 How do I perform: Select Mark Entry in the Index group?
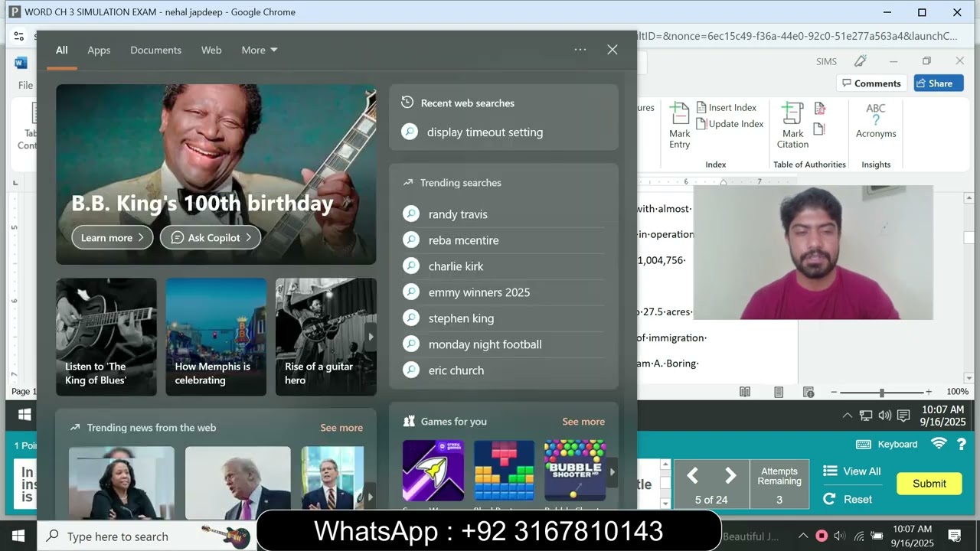pos(679,125)
